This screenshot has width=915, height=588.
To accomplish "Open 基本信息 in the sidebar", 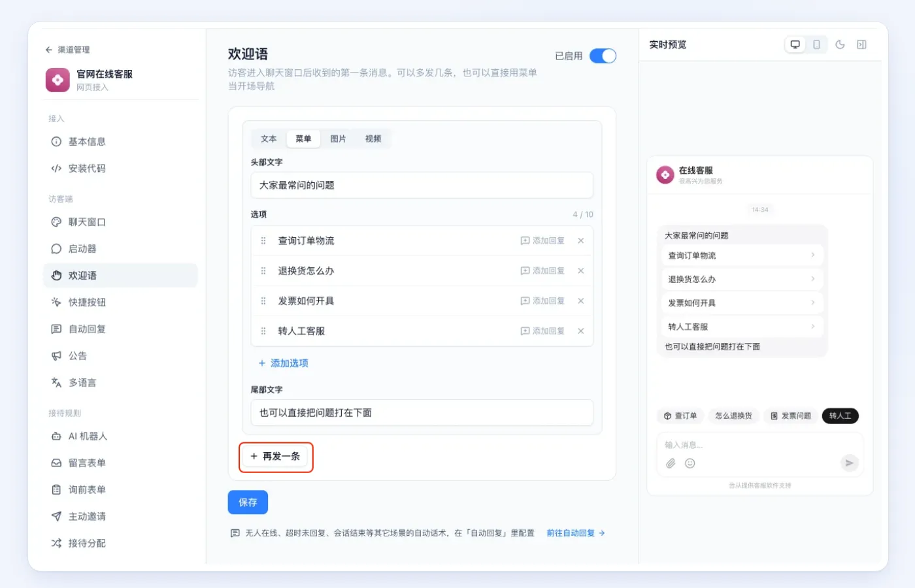I will [120, 142].
